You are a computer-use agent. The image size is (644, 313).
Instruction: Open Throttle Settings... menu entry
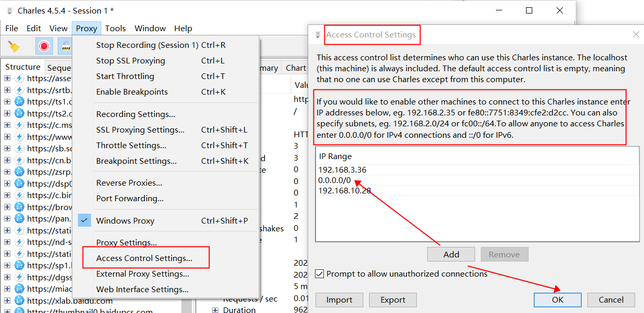tap(131, 145)
